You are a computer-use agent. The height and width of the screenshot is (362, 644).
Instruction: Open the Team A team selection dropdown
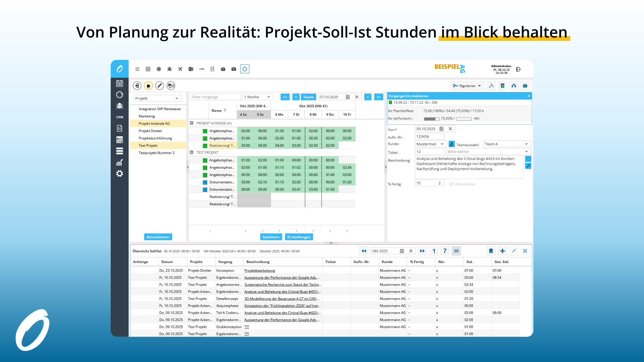[x=507, y=144]
